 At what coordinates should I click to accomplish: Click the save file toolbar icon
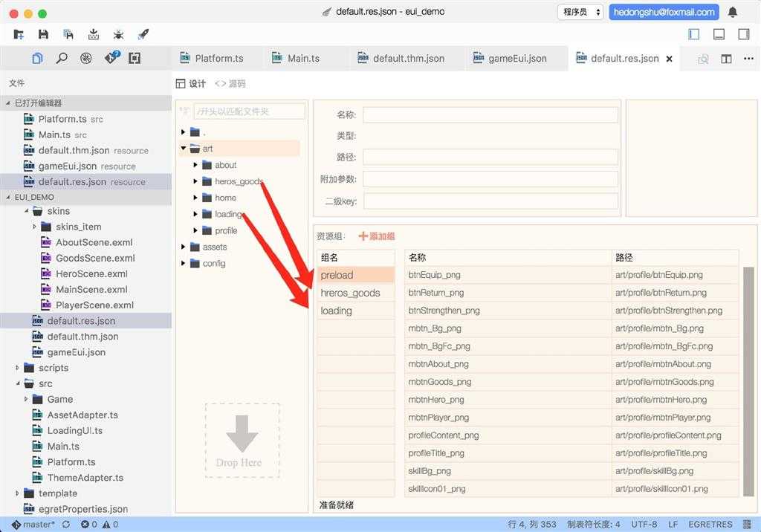(x=43, y=34)
